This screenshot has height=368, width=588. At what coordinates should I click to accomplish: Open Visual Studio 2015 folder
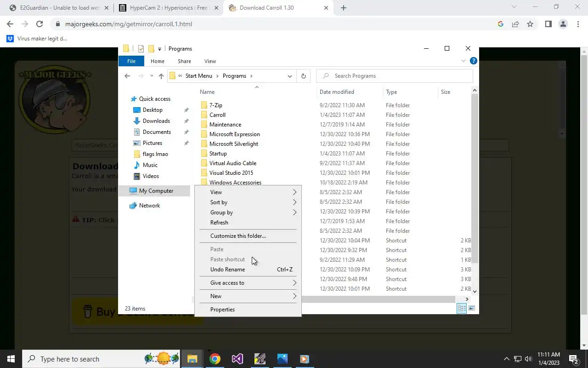(x=231, y=173)
